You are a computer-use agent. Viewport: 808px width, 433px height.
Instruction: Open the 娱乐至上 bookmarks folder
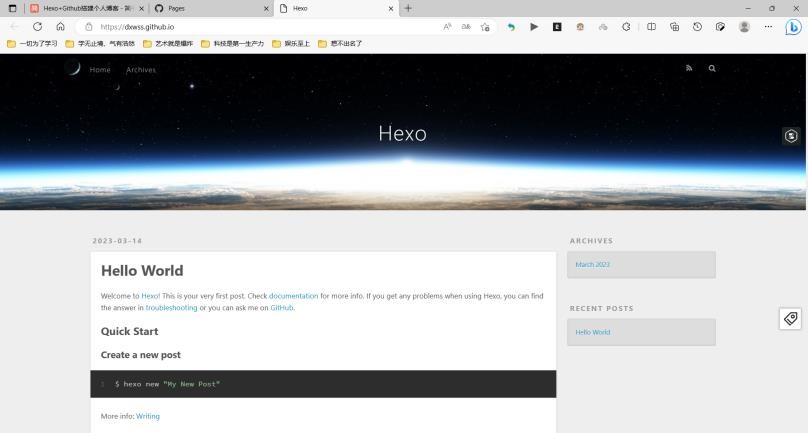pyautogui.click(x=291, y=44)
